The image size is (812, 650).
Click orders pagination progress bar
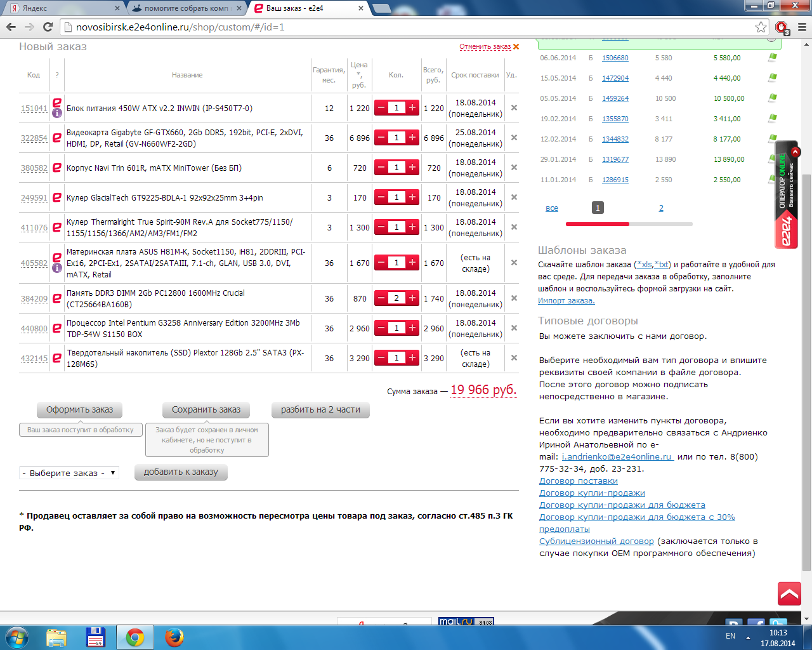(629, 224)
